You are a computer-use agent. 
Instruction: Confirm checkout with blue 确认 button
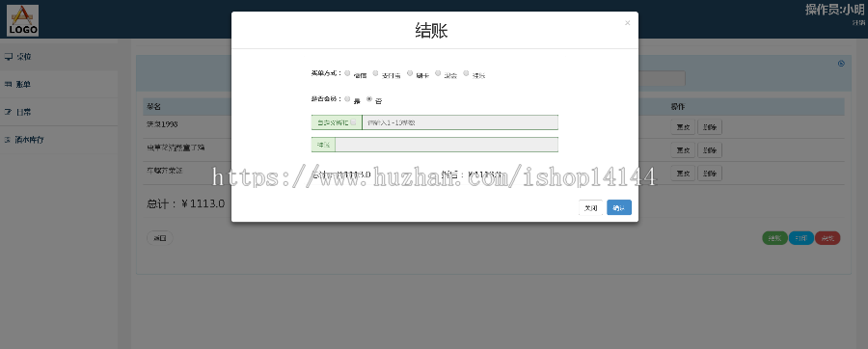(619, 208)
